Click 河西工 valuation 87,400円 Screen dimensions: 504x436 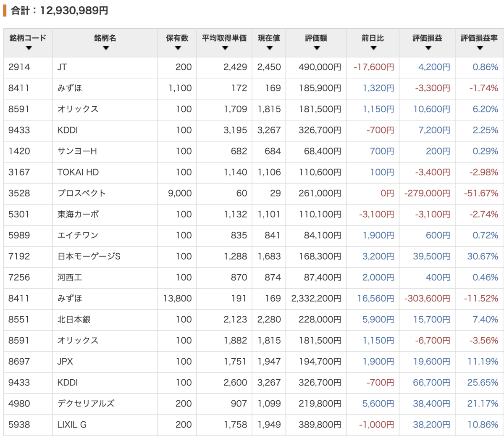pyautogui.click(x=323, y=277)
